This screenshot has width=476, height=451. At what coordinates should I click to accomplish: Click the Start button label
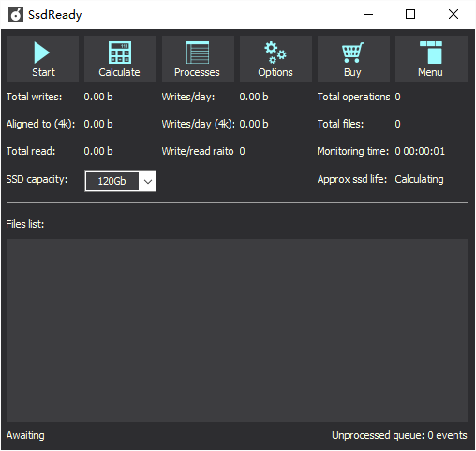click(x=43, y=72)
